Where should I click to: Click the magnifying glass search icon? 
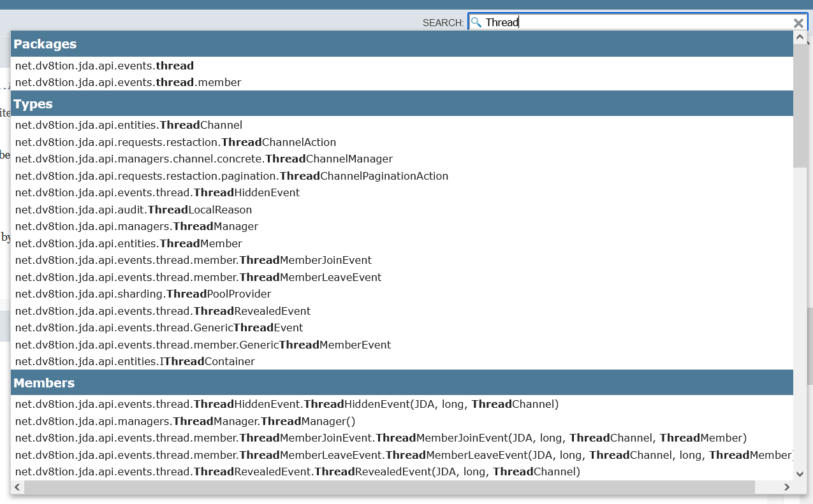click(475, 22)
